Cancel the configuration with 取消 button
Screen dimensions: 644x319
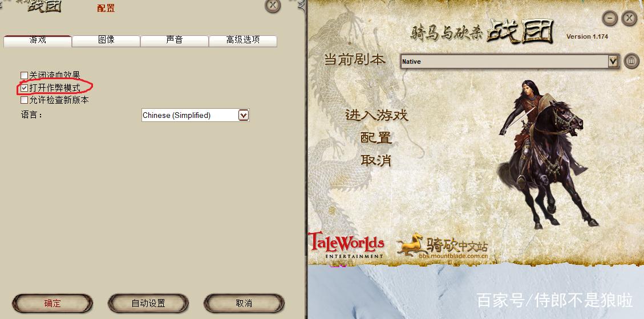click(x=244, y=304)
